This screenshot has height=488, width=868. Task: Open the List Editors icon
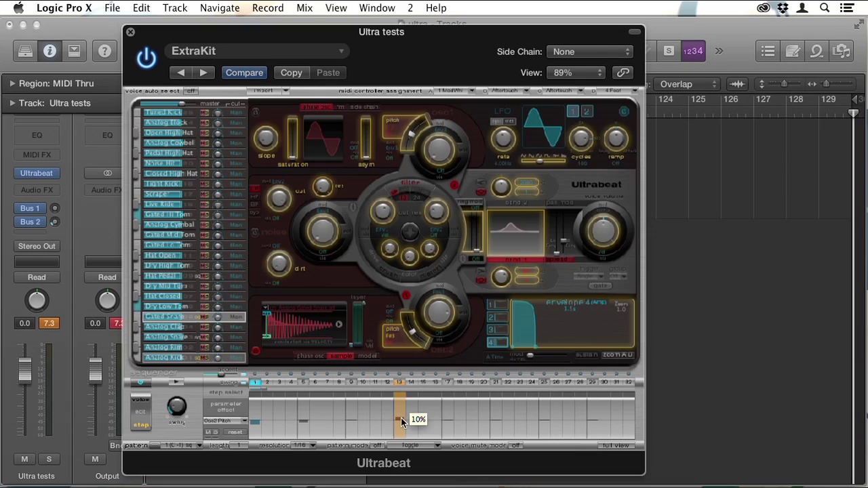click(x=768, y=52)
